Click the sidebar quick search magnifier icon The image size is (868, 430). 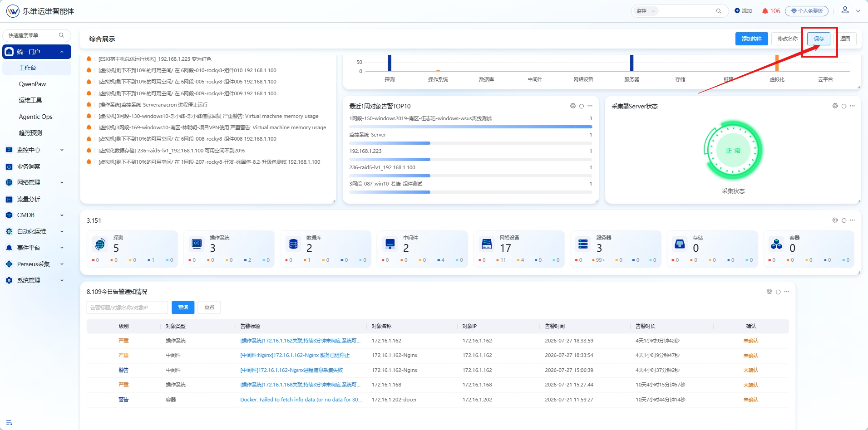(61, 35)
